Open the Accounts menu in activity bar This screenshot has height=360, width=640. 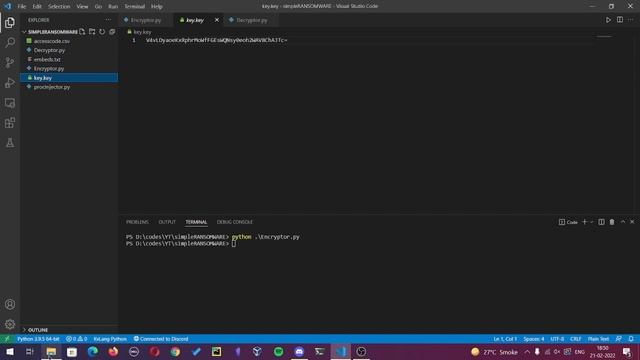pyautogui.click(x=10, y=304)
